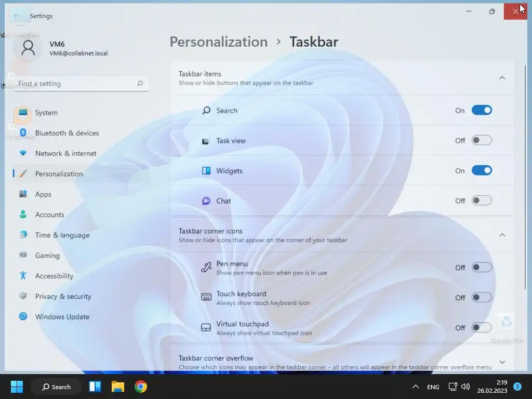Collapse the Taskbar items section
The width and height of the screenshot is (532, 399).
502,78
